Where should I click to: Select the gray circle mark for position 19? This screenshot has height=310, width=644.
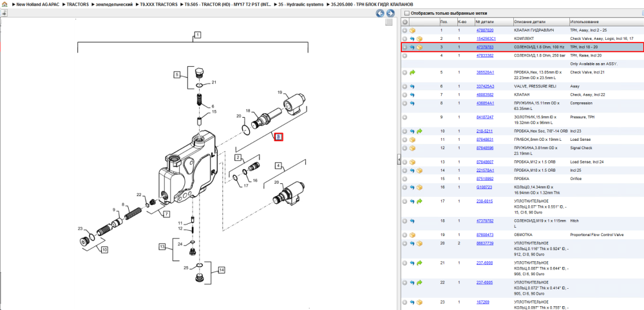click(x=405, y=235)
